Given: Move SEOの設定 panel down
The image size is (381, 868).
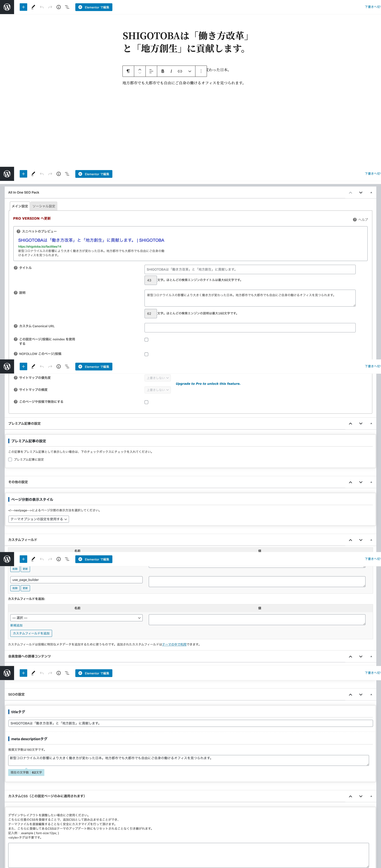Looking at the screenshot, I should (x=361, y=695).
